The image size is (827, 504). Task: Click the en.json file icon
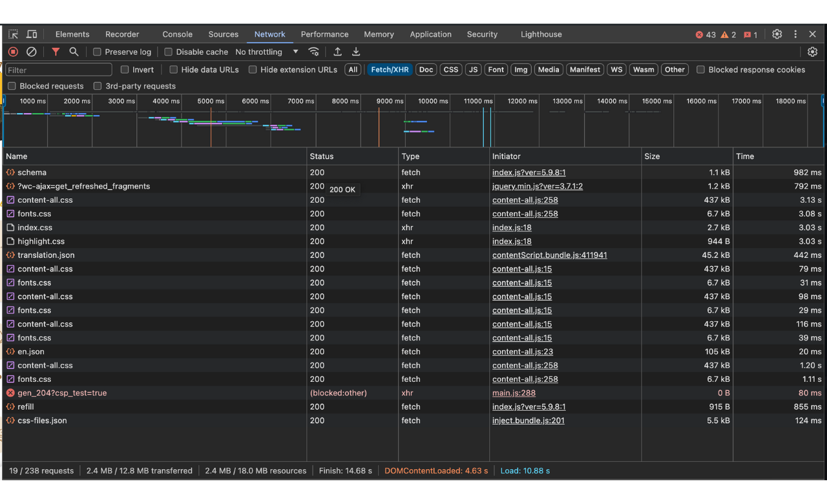[x=10, y=352]
